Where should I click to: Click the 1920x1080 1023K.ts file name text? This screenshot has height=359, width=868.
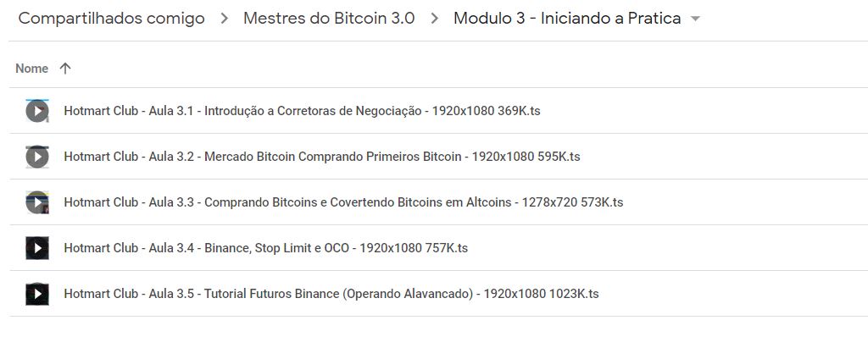point(541,294)
